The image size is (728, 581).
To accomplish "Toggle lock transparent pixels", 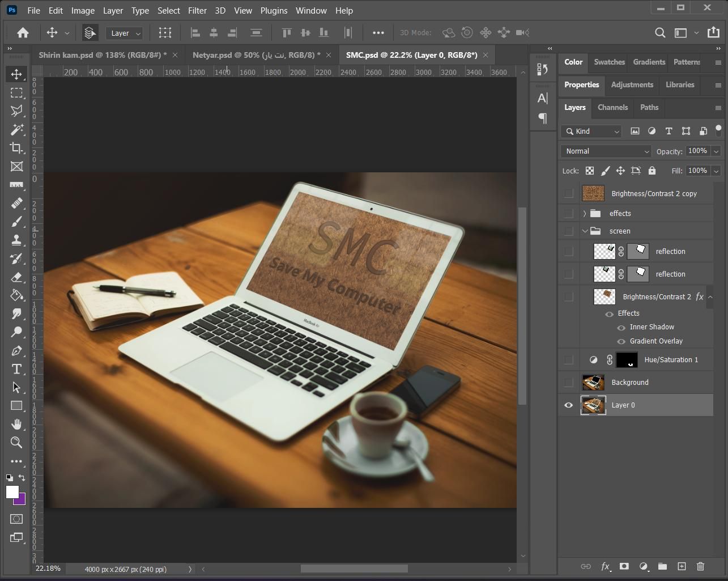I will (590, 171).
